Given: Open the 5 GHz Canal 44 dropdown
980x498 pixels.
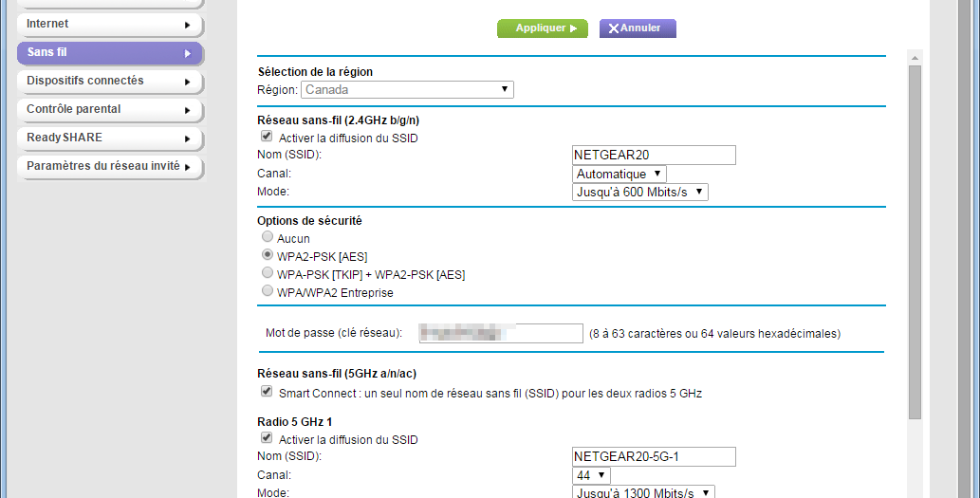Looking at the screenshot, I should click(591, 475).
